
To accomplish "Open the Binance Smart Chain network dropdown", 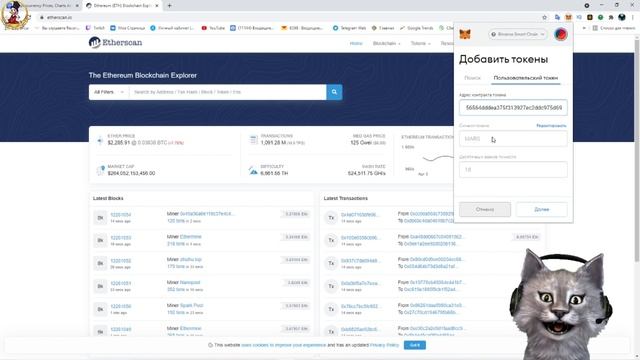I will tap(518, 34).
